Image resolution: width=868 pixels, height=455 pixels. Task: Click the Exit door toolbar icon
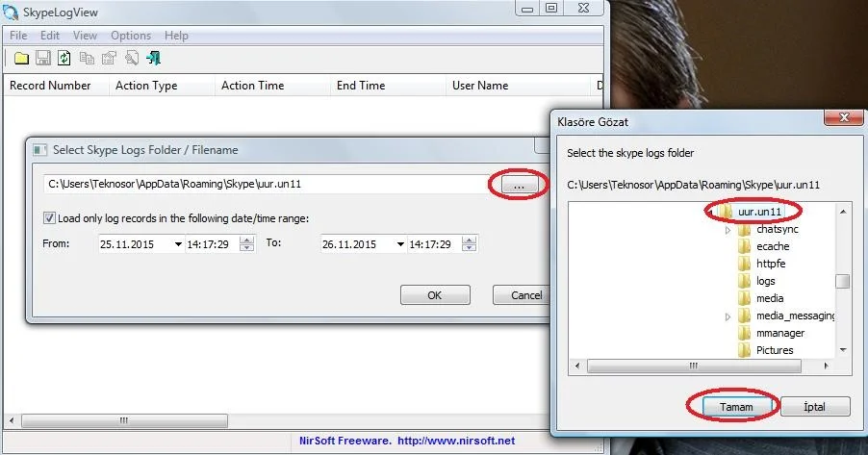pos(153,58)
